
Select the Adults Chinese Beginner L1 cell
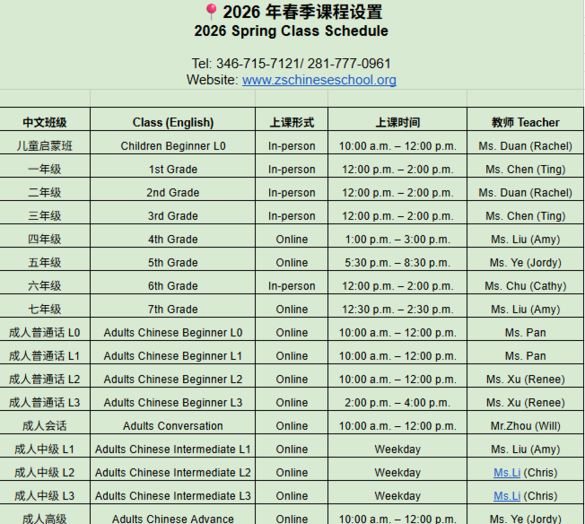173,353
